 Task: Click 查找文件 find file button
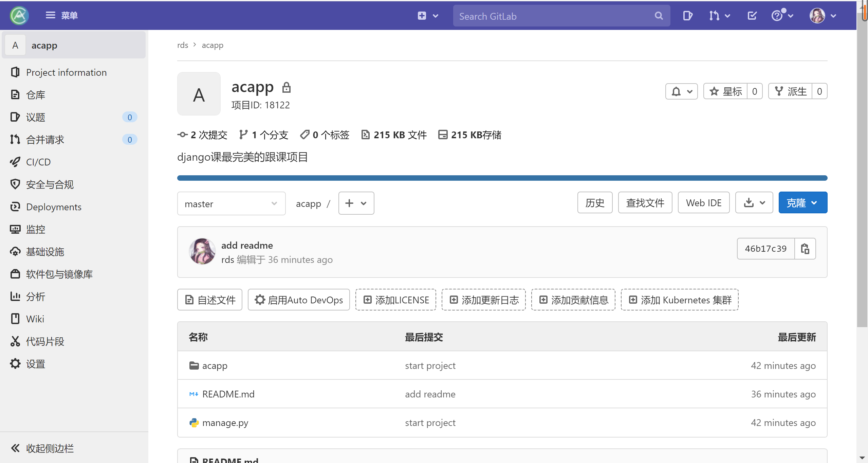point(645,203)
